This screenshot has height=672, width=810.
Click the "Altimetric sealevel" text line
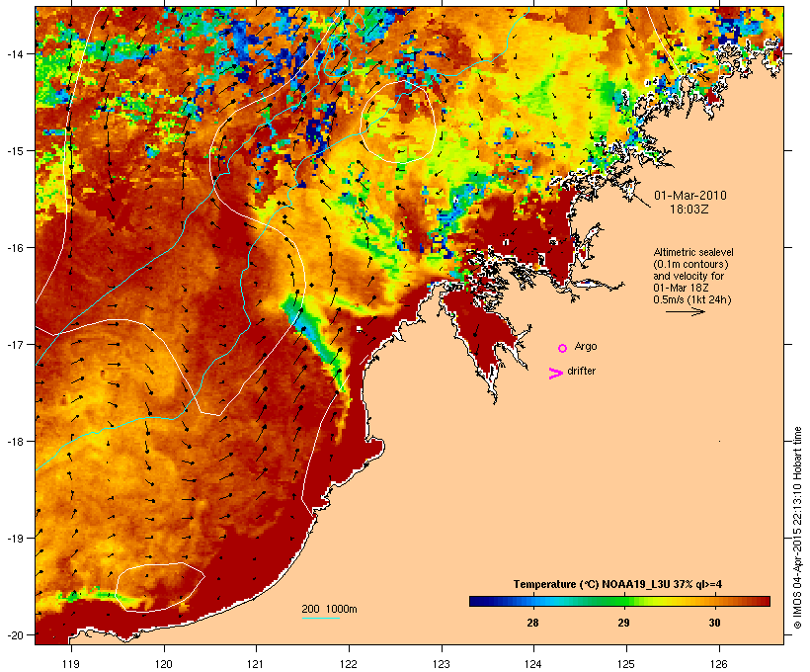point(693,252)
